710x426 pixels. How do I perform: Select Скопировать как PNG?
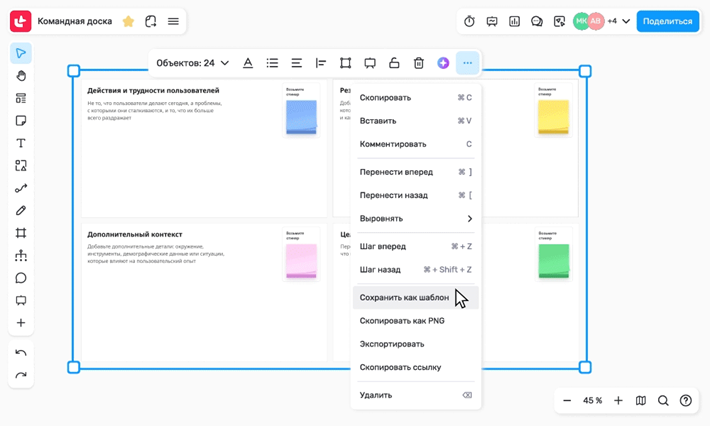pos(416,321)
